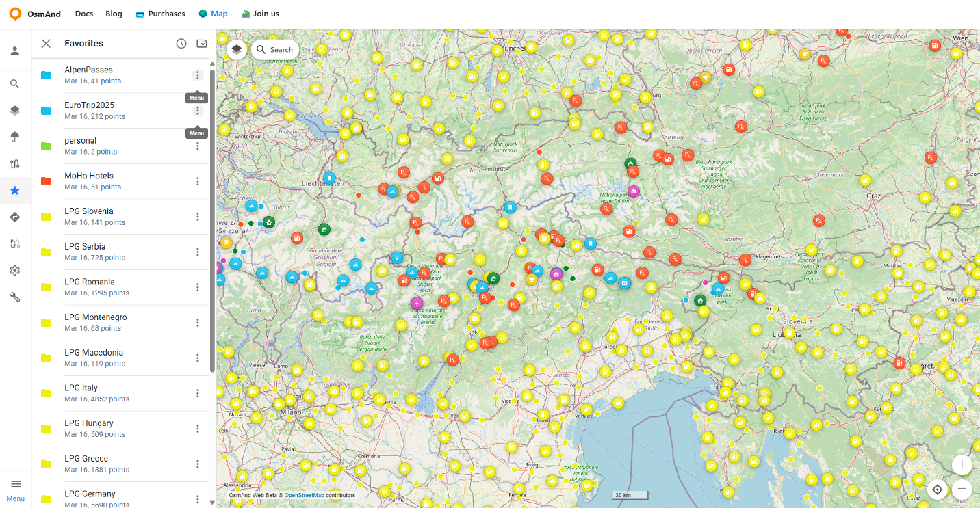Open Purchases in the top navigation
Screen dimensions: 980x508
[161, 14]
